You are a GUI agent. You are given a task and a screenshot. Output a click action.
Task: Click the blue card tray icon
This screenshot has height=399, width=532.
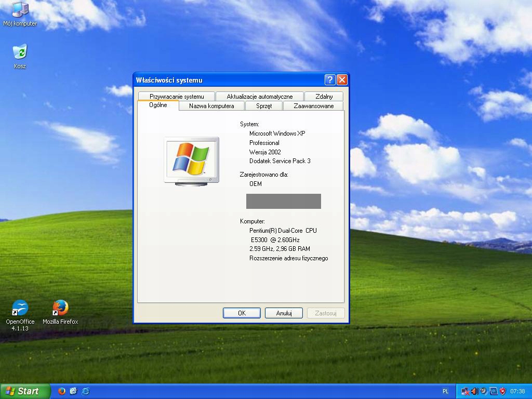click(x=493, y=392)
